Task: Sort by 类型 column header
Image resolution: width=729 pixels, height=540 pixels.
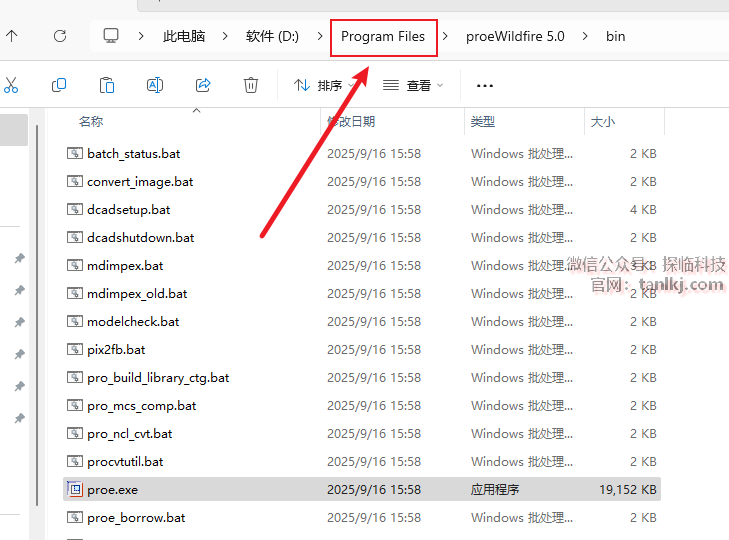Action: pyautogui.click(x=483, y=122)
